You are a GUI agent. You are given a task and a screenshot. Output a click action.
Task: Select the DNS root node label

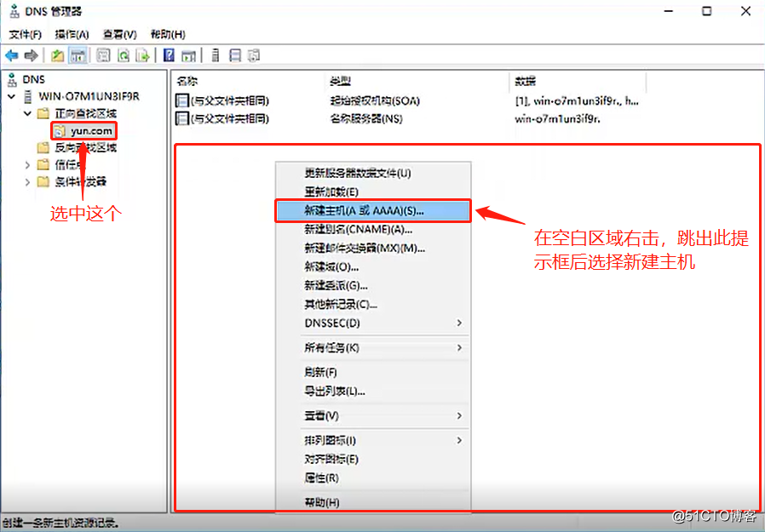pos(34,79)
